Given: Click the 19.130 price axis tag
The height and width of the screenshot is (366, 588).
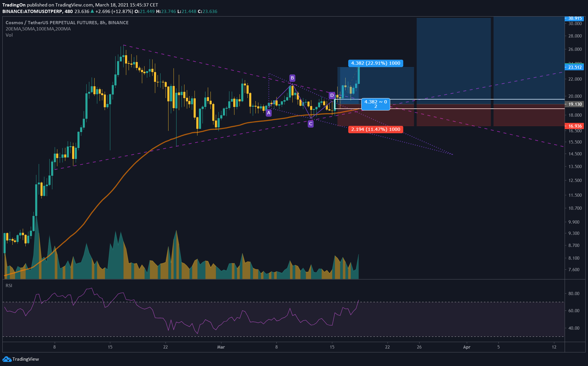Looking at the screenshot, I should pos(574,104).
